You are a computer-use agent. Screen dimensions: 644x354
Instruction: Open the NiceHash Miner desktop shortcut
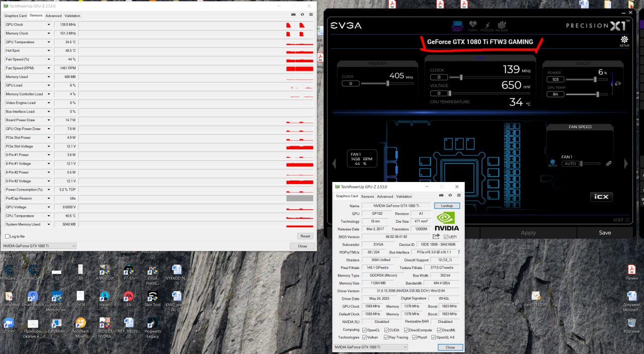pos(80,328)
